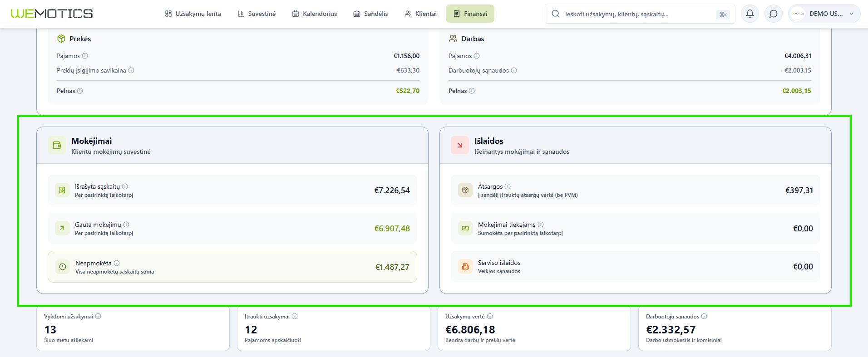Click the keyboard shortcut badge in search
The width and height of the screenshot is (868, 357).
tap(723, 15)
